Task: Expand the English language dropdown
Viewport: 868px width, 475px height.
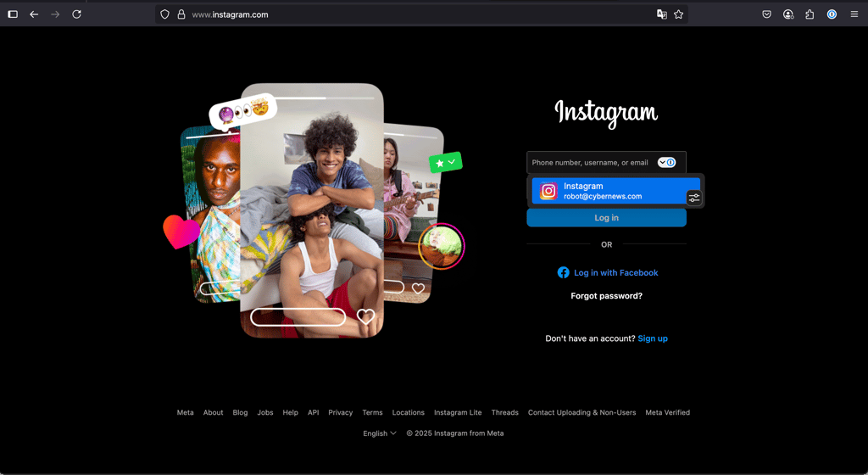Action: tap(380, 433)
